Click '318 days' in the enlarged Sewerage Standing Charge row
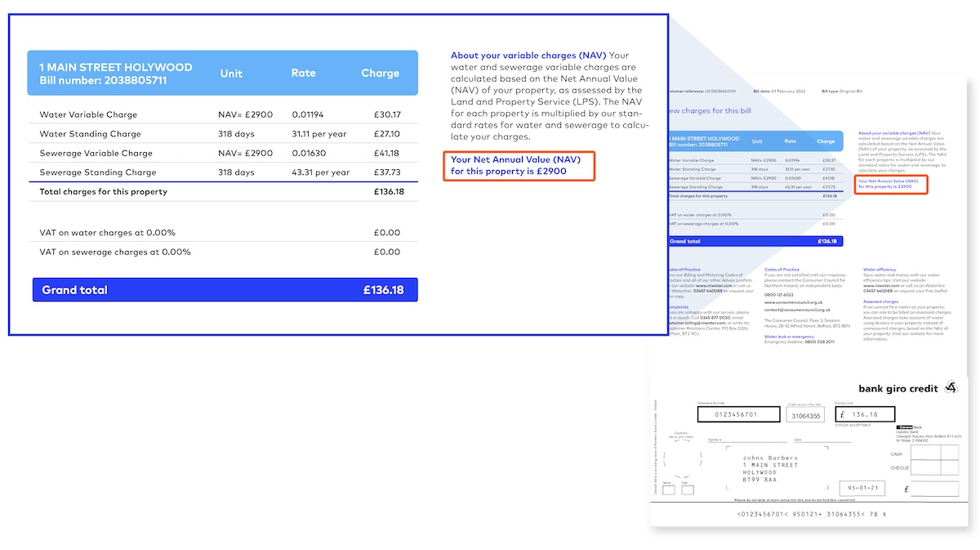 coord(236,172)
